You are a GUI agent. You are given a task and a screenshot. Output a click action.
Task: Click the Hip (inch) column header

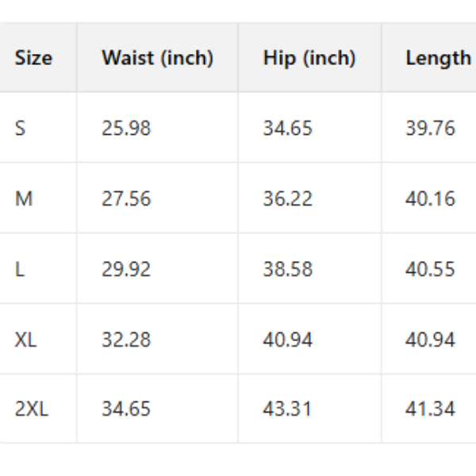coord(309,58)
